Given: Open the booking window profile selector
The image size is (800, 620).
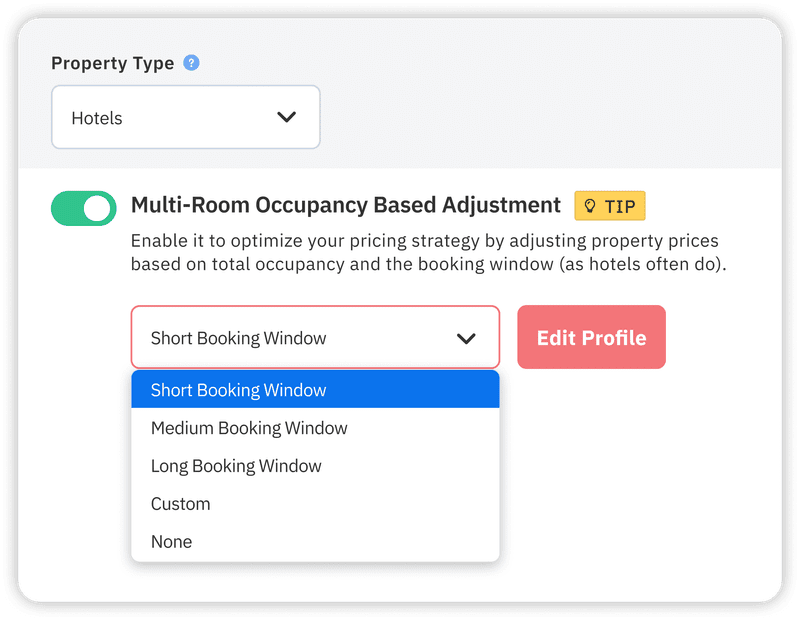Looking at the screenshot, I should pyautogui.click(x=315, y=339).
